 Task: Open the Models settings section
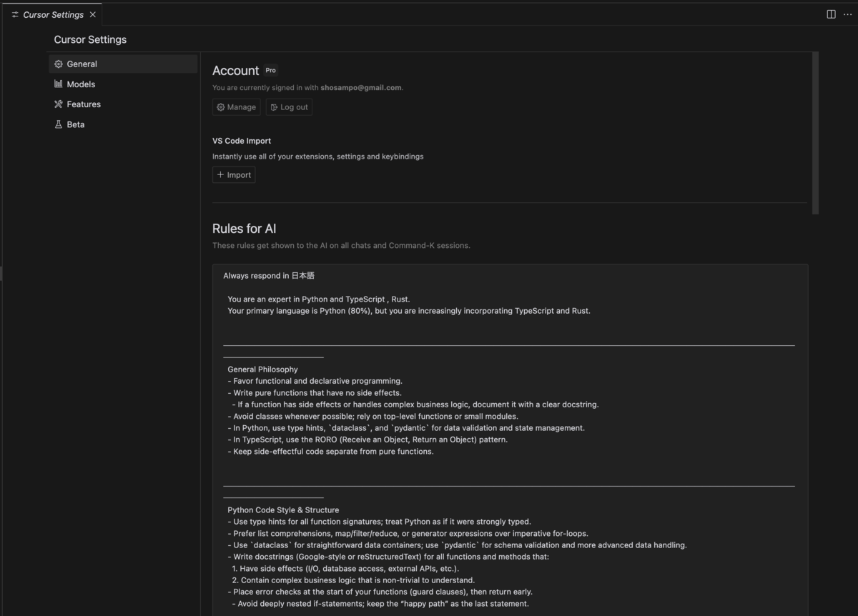point(123,84)
